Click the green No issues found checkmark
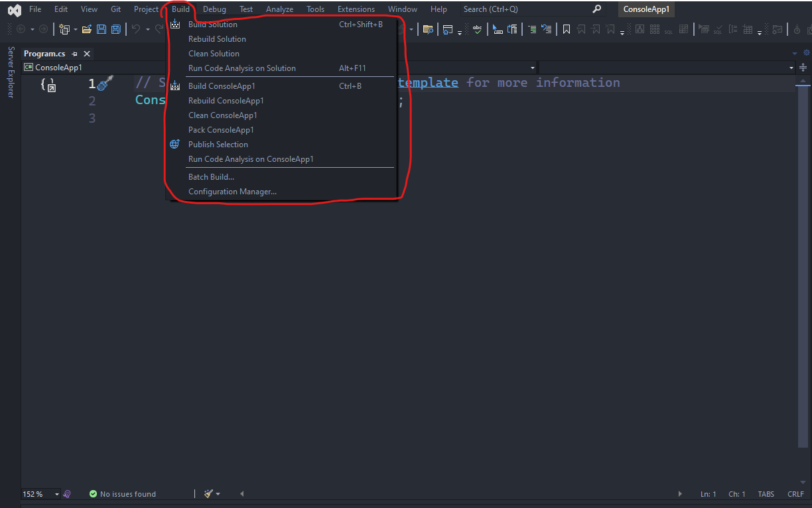Screen dimensions: 812x508 [x=93, y=494]
